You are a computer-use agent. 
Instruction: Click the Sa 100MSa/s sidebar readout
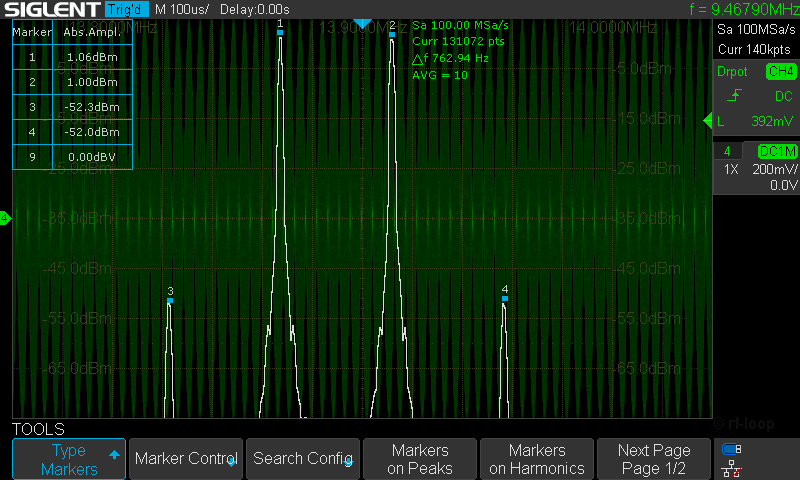[x=756, y=29]
